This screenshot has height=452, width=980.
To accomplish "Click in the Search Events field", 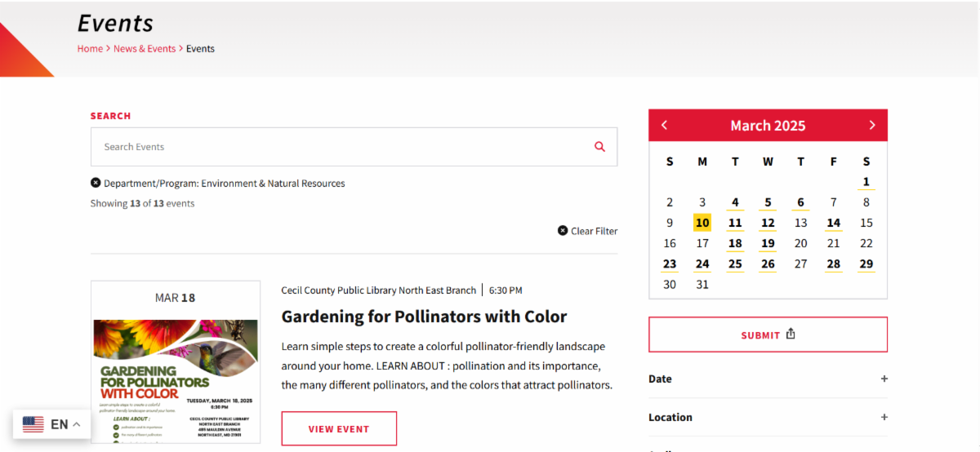I will click(343, 147).
